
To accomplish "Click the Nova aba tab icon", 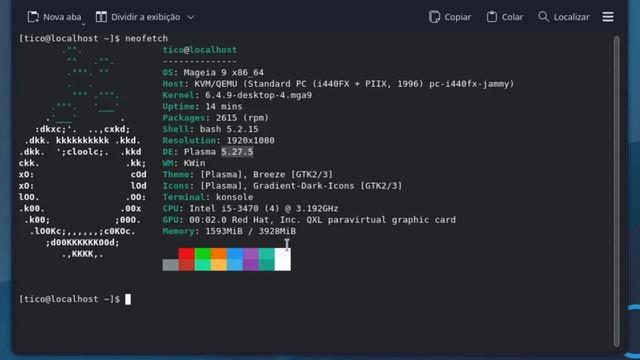I will [33, 17].
